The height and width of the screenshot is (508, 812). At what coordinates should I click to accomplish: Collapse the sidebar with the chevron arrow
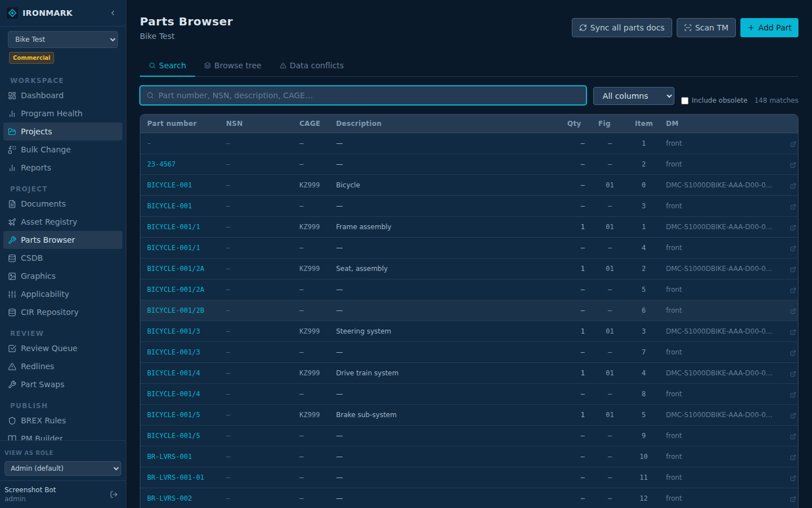point(113,13)
